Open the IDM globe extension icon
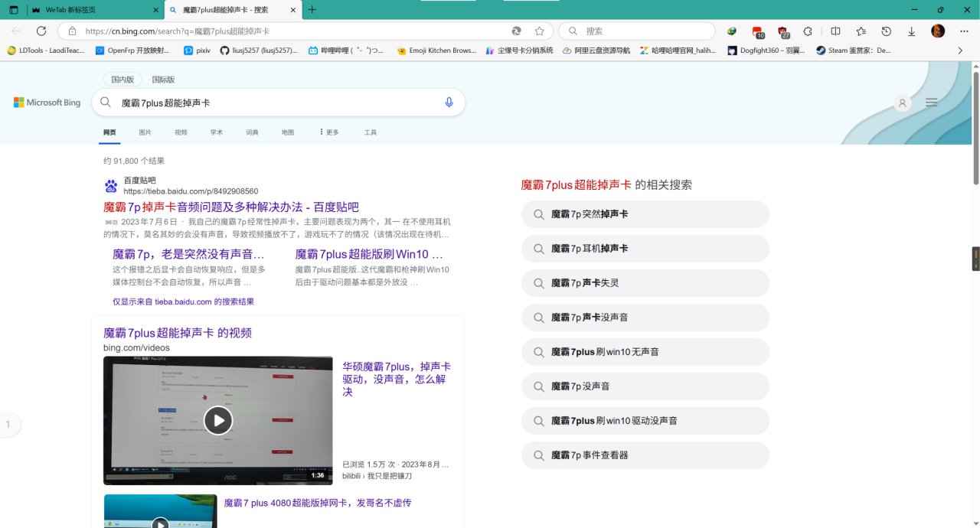This screenshot has height=528, width=980. click(x=732, y=31)
